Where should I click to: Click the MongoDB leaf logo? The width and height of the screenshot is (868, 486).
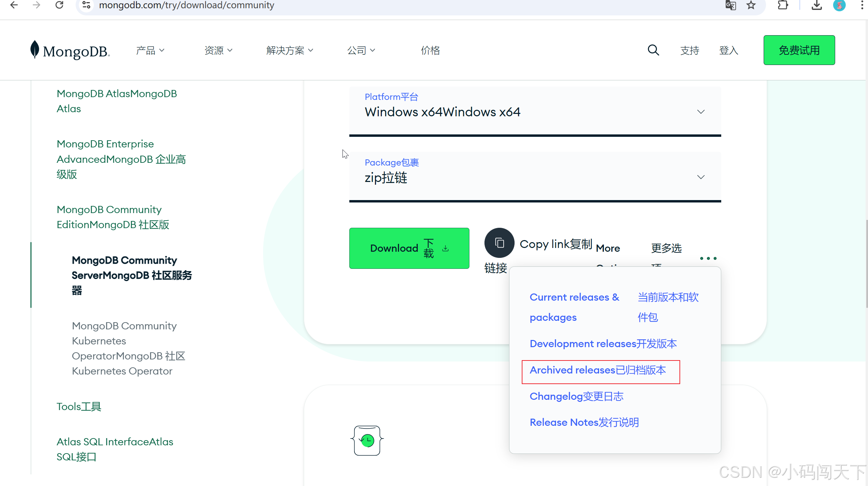click(x=35, y=50)
